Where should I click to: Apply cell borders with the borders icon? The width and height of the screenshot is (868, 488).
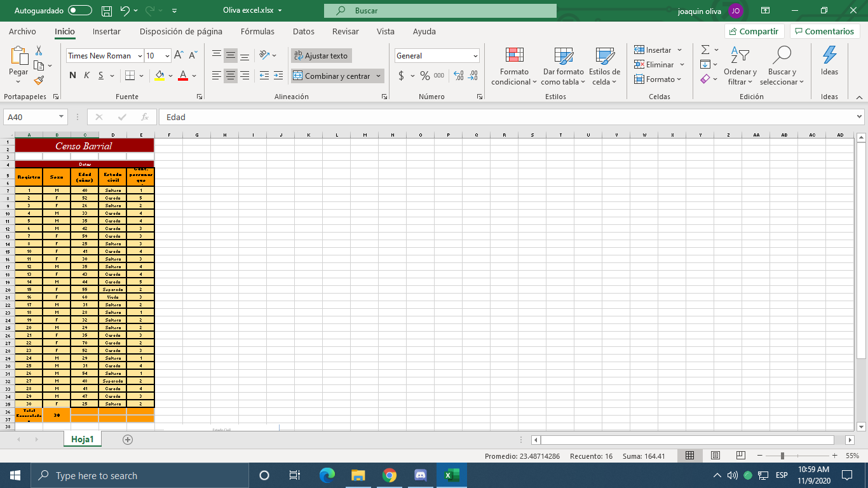coord(130,76)
